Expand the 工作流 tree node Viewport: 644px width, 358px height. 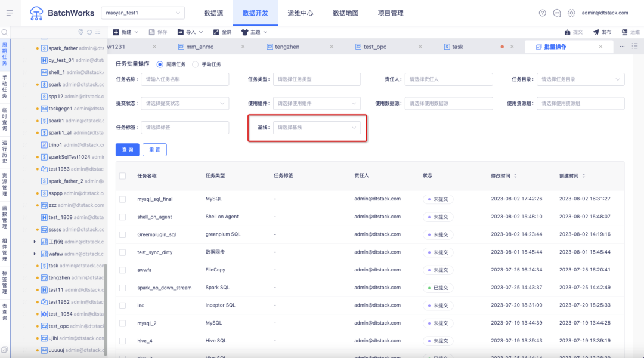click(x=35, y=242)
